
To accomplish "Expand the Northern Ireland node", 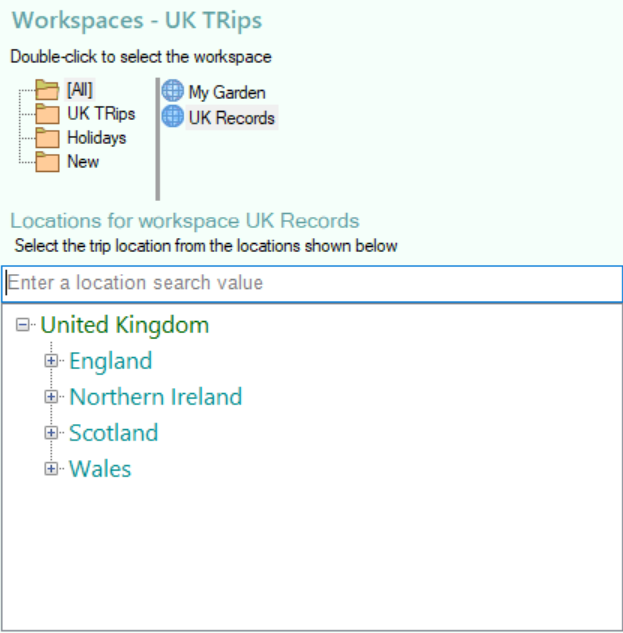I will 51,396.
